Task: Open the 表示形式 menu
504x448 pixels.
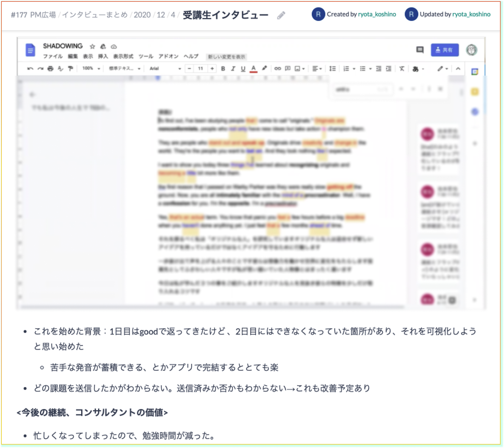Action: (x=123, y=56)
